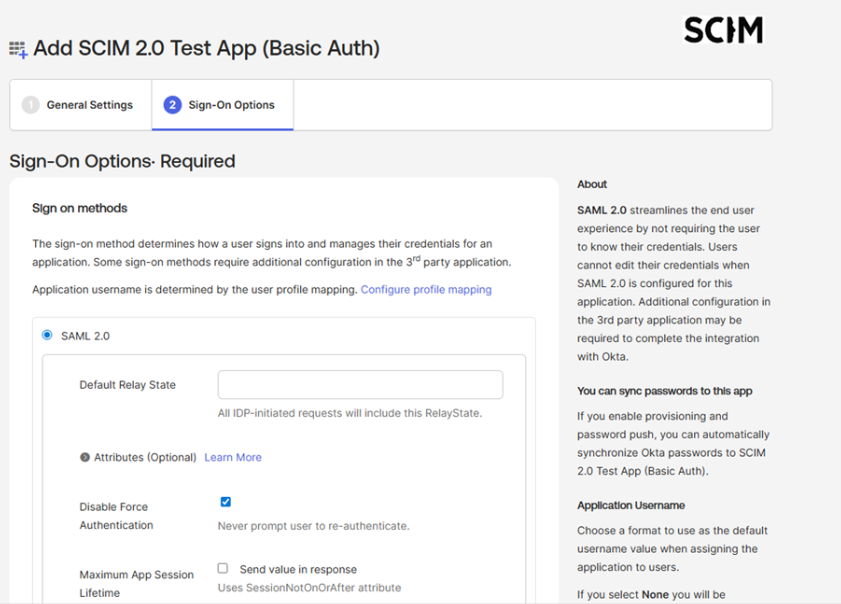
Task: Click the Sign on methods heading
Action: coord(80,208)
